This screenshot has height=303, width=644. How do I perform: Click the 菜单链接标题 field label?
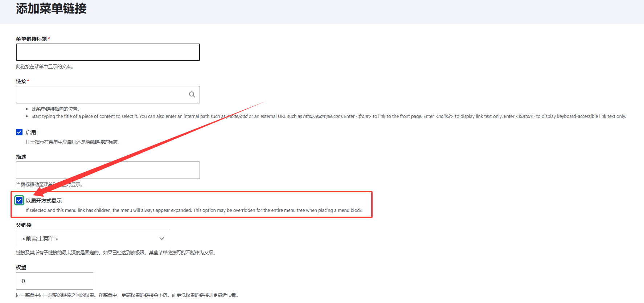32,39
